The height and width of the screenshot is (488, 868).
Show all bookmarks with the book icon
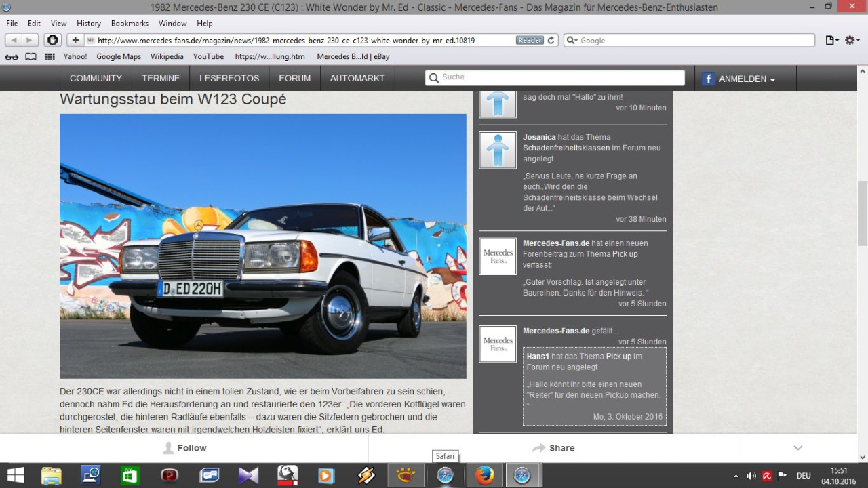(x=31, y=57)
